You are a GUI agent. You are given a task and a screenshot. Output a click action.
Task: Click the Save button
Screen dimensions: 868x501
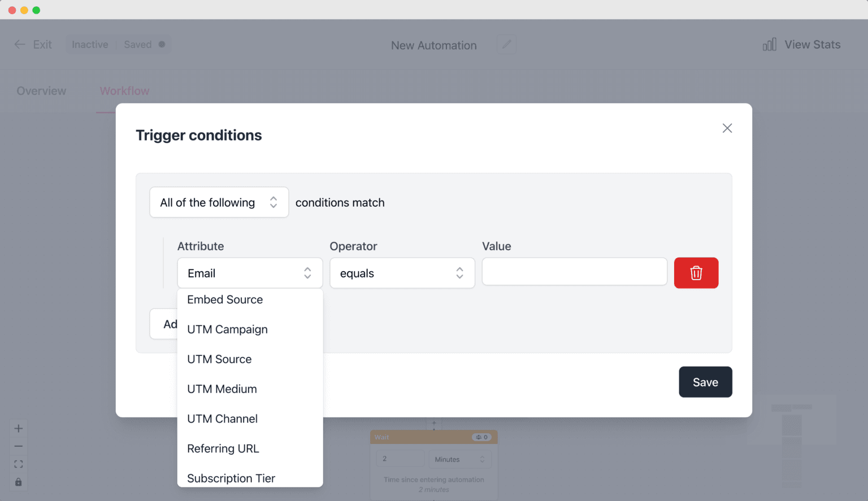click(x=705, y=382)
